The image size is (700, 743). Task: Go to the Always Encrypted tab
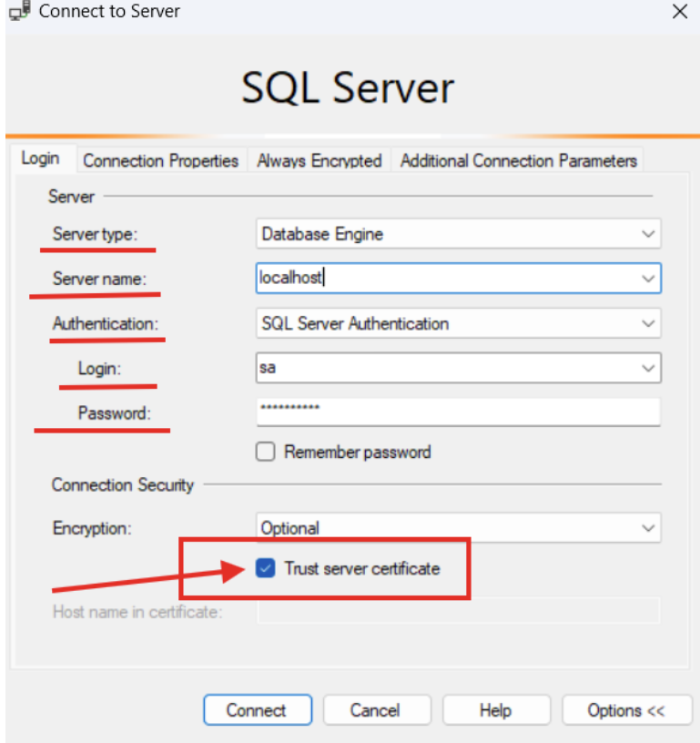(319, 160)
